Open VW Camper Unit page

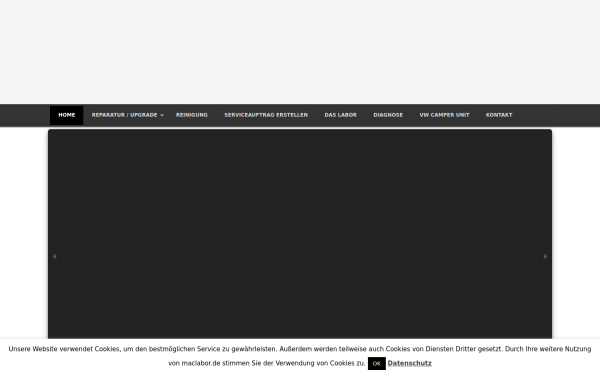tap(444, 115)
